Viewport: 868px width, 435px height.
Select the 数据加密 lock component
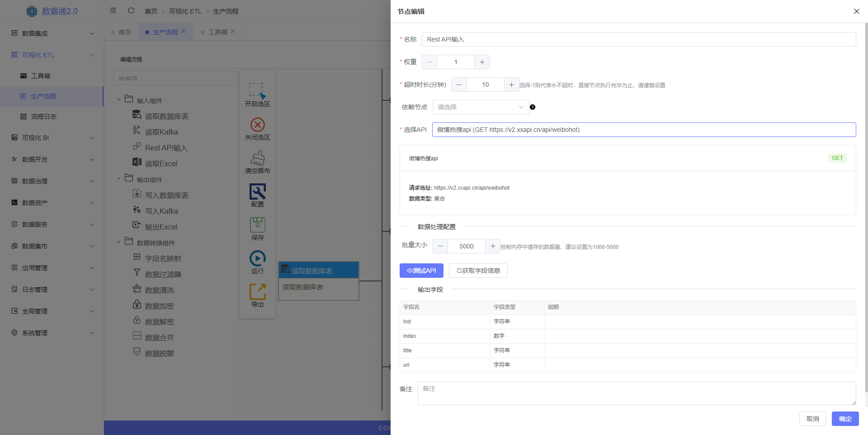click(x=153, y=306)
